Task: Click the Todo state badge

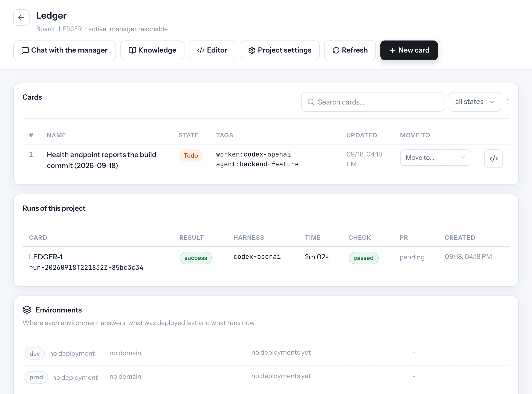Action: click(x=191, y=155)
